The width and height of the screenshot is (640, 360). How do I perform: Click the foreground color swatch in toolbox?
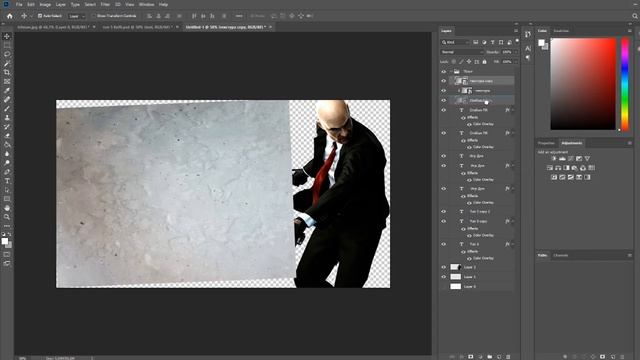click(5, 241)
